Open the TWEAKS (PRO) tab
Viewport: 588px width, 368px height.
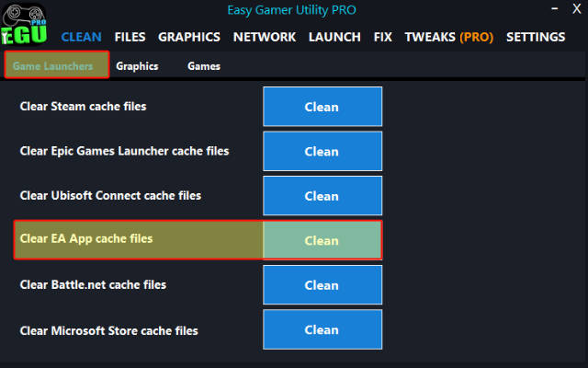(x=449, y=37)
